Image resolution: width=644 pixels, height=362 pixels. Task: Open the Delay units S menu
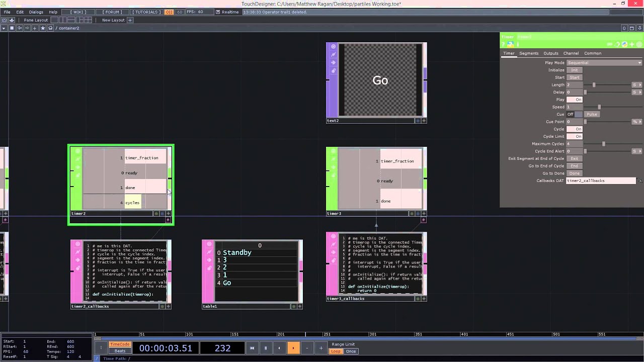636,92
